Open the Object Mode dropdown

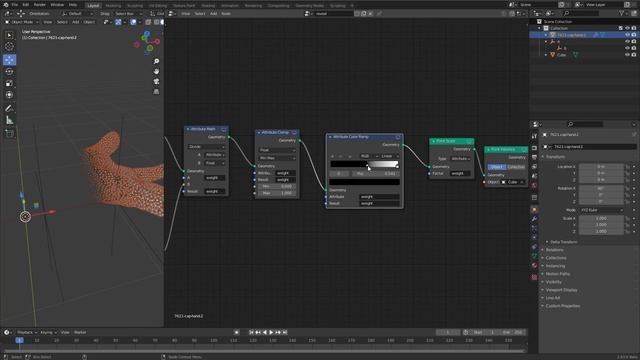click(21, 22)
